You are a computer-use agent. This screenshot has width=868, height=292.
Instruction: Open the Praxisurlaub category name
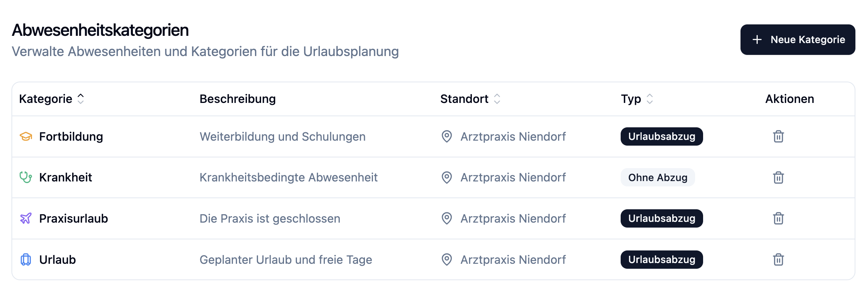click(x=73, y=218)
